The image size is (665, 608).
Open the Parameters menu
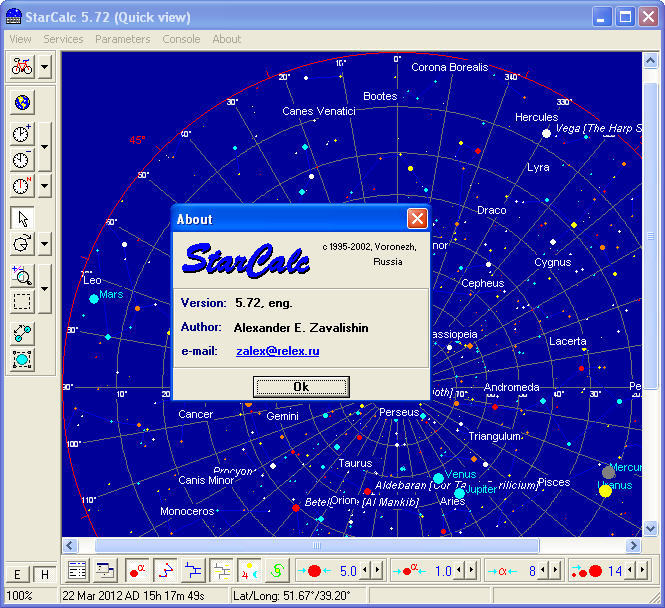[x=122, y=39]
